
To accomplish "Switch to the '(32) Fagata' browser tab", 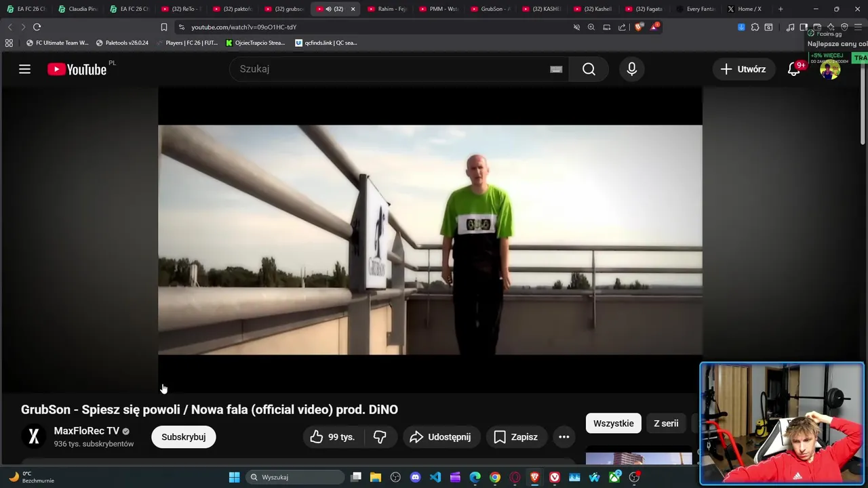I will pyautogui.click(x=646, y=9).
